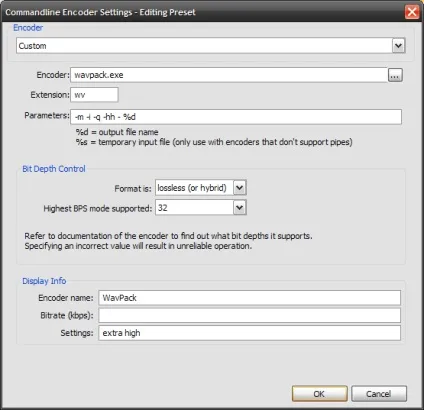
Task: Click the Settings field containing extra high
Action: (x=249, y=333)
